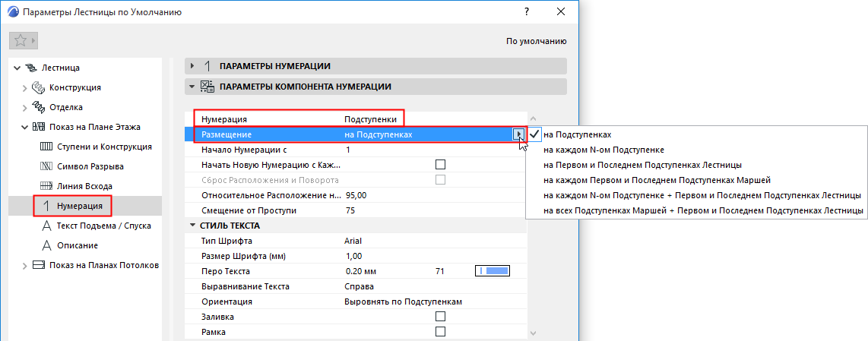This screenshot has height=341, width=868.
Task: Click the Отделка finish icon
Action: click(38, 107)
